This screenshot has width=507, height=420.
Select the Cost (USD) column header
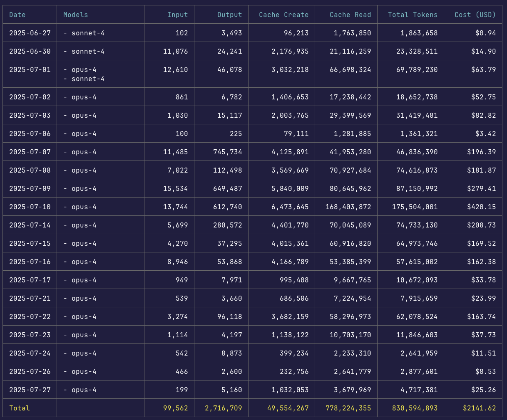[475, 15]
